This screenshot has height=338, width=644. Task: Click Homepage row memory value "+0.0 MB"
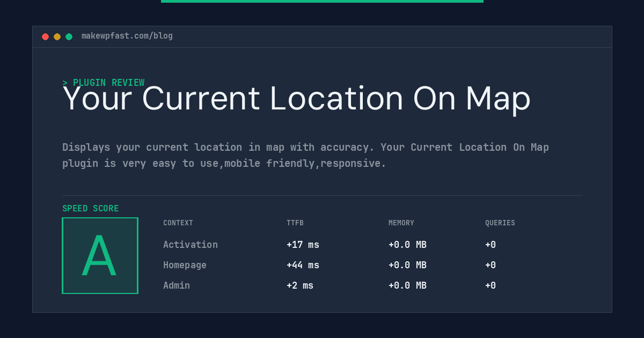coord(407,265)
